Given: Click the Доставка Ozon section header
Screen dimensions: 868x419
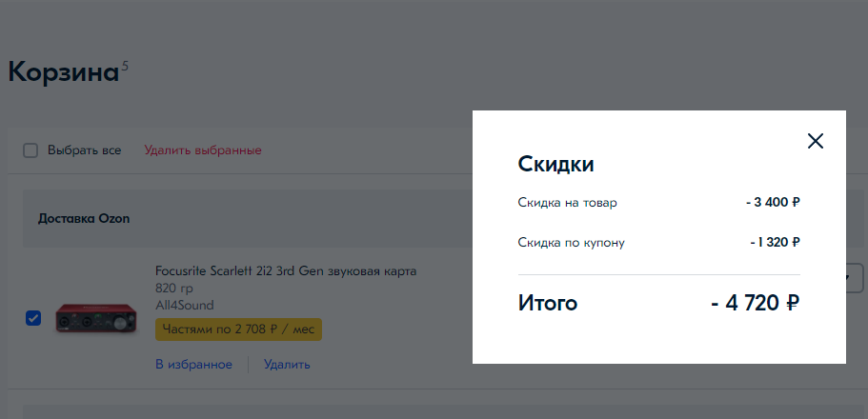Looking at the screenshot, I should (x=84, y=219).
